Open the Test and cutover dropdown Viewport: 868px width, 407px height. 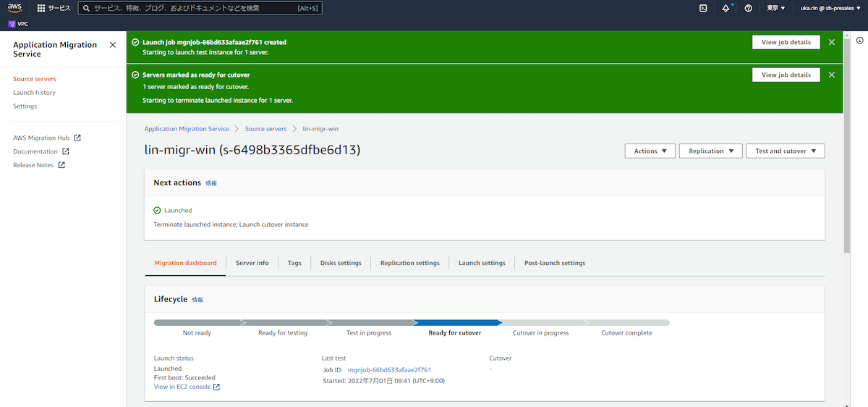pos(785,151)
